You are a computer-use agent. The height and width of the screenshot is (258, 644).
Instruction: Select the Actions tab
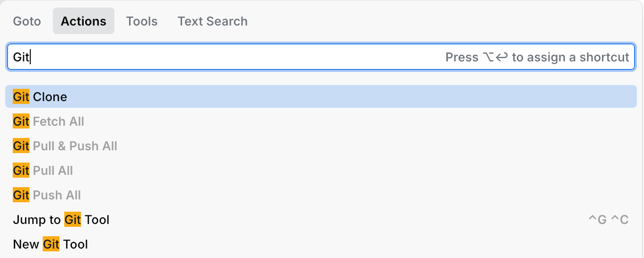[84, 21]
